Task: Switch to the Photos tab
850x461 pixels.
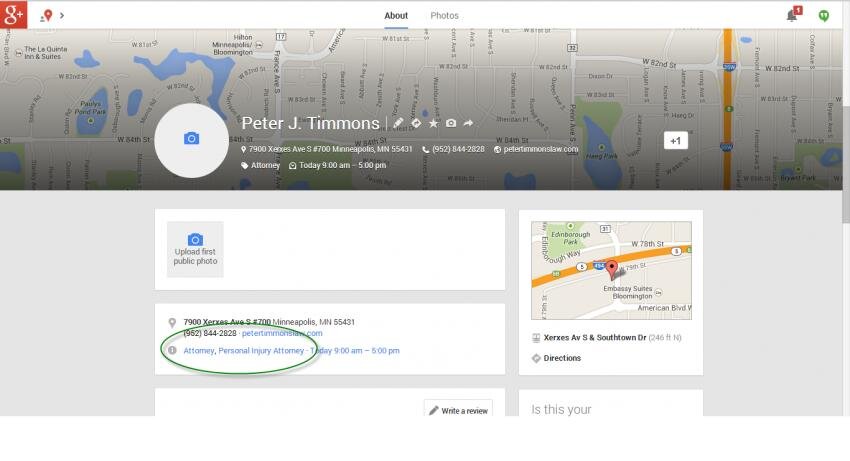Action: 445,16
